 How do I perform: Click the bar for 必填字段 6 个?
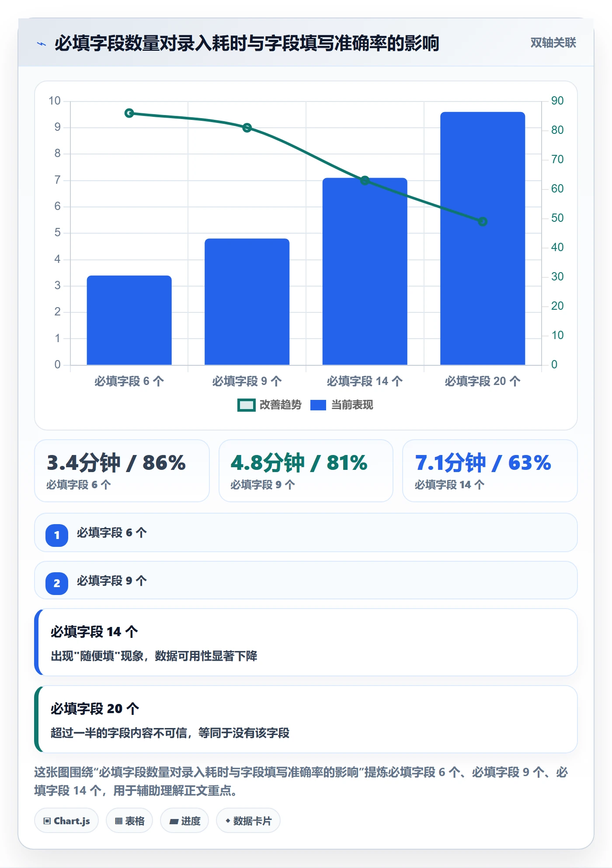[x=129, y=320]
